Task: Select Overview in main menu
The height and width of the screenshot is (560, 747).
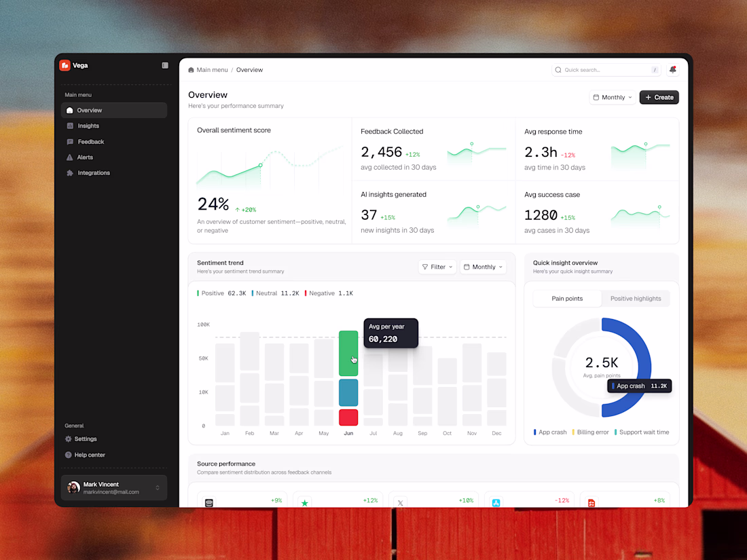Action: pos(114,110)
